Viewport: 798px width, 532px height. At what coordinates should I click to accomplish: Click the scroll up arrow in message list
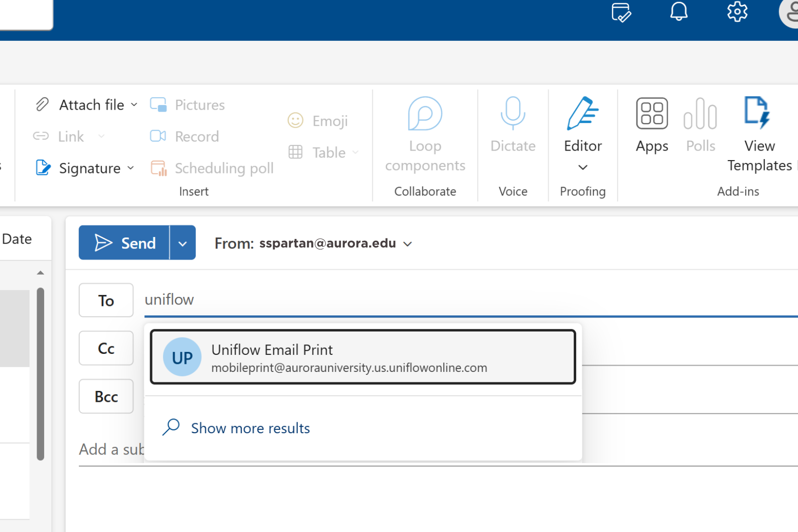coord(40,273)
